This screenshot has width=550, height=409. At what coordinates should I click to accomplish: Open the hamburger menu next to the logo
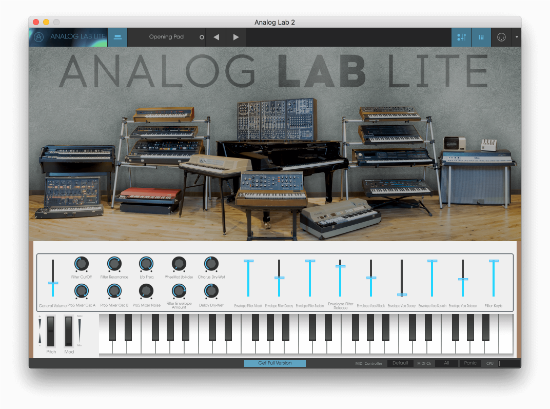click(x=118, y=37)
